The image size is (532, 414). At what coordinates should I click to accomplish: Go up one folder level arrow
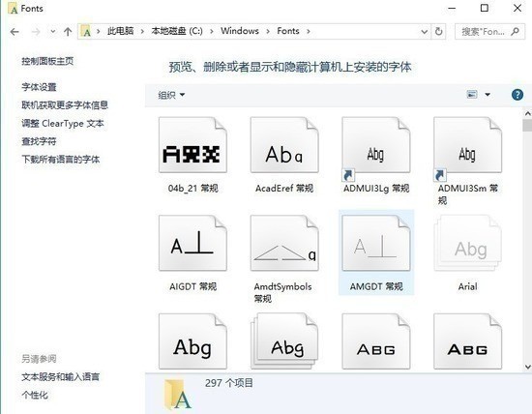[68, 32]
